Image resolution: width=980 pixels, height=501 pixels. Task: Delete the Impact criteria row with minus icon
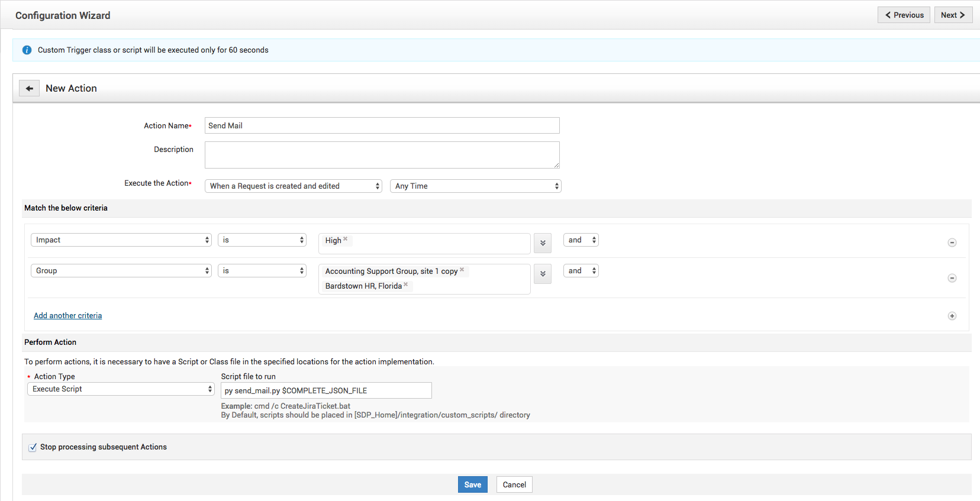952,243
